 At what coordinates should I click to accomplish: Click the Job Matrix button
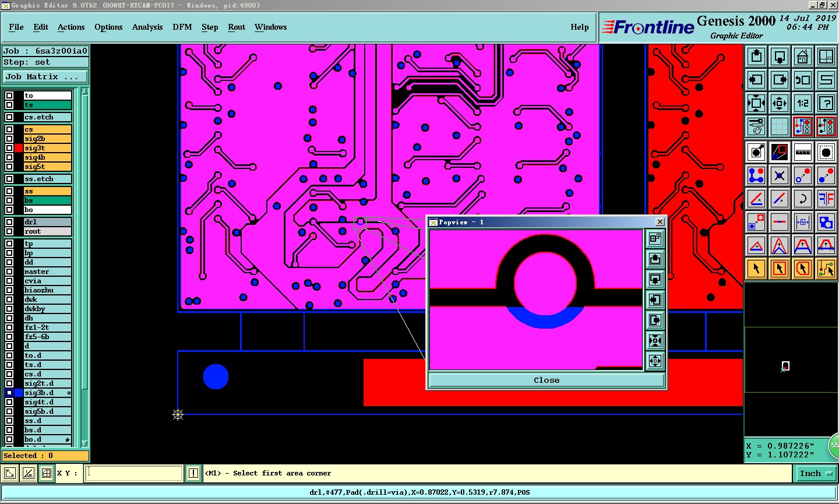point(45,76)
